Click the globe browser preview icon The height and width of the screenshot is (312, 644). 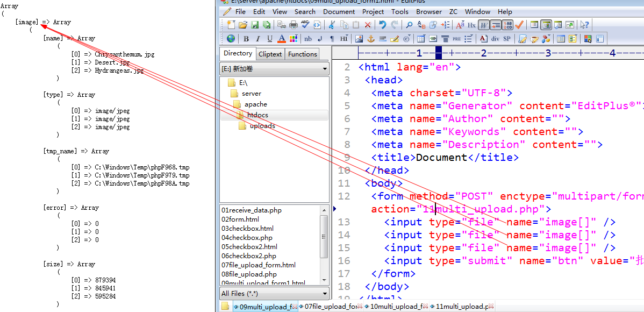pos(231,39)
